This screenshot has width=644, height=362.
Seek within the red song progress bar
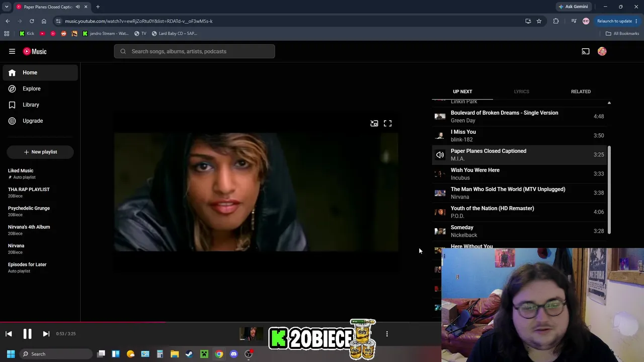click(x=83, y=322)
